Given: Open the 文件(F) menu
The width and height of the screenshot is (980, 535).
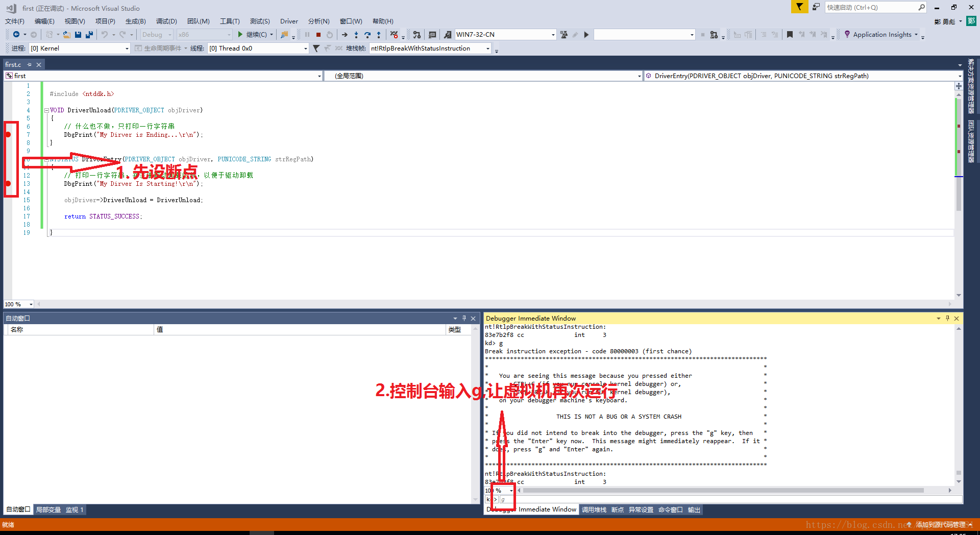Looking at the screenshot, I should click(x=14, y=21).
